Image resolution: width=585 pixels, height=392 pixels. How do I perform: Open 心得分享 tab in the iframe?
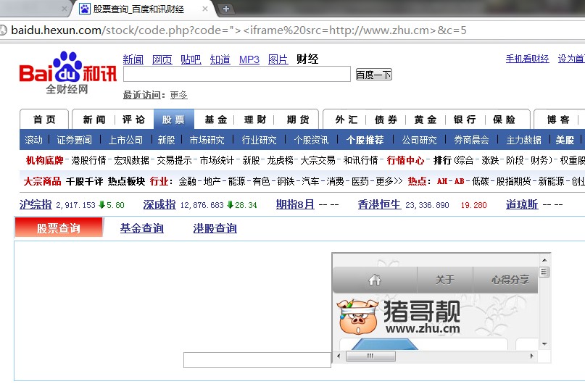510,280
